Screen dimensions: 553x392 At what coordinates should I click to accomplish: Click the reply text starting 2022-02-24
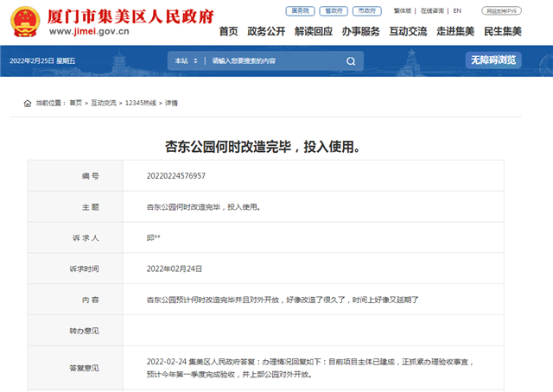point(310,368)
